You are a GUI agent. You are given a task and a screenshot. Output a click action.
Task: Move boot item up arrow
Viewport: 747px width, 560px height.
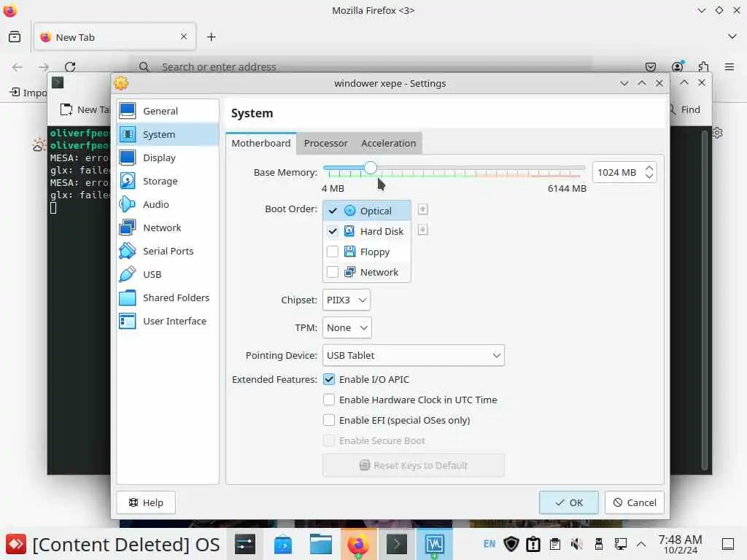click(422, 209)
